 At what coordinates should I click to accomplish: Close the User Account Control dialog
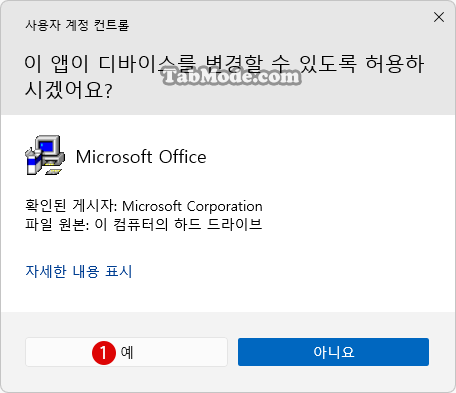pos(439,17)
